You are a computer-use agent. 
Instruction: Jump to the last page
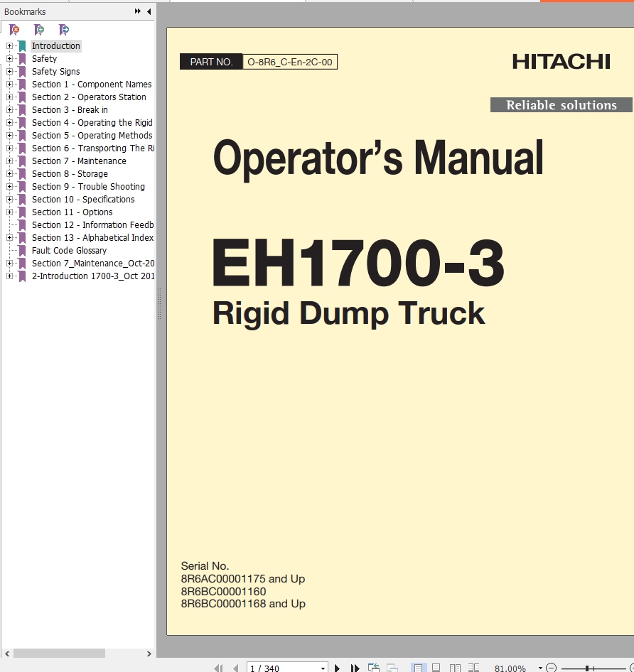(x=355, y=668)
